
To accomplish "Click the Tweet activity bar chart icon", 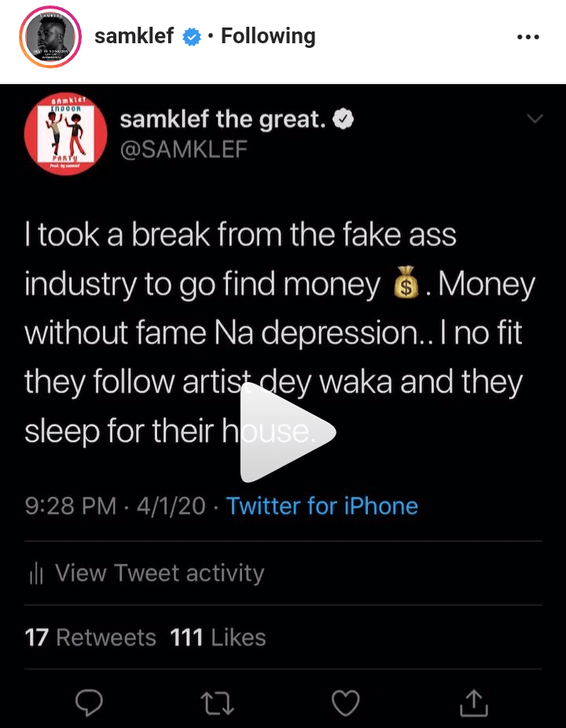I will pyautogui.click(x=35, y=574).
